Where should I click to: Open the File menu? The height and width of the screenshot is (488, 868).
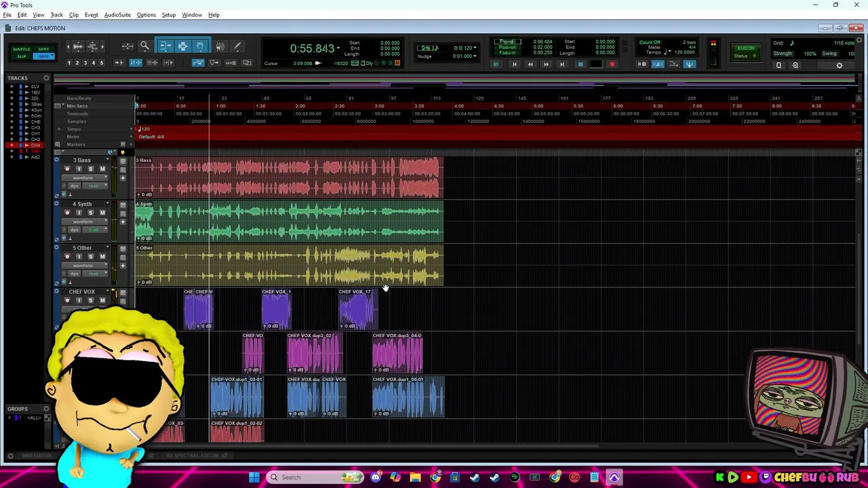pyautogui.click(x=7, y=15)
